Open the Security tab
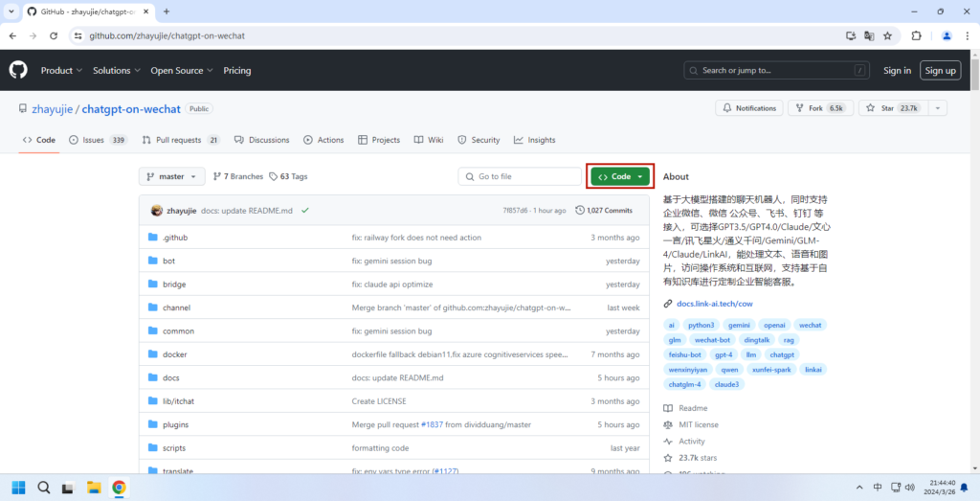 pyautogui.click(x=479, y=140)
